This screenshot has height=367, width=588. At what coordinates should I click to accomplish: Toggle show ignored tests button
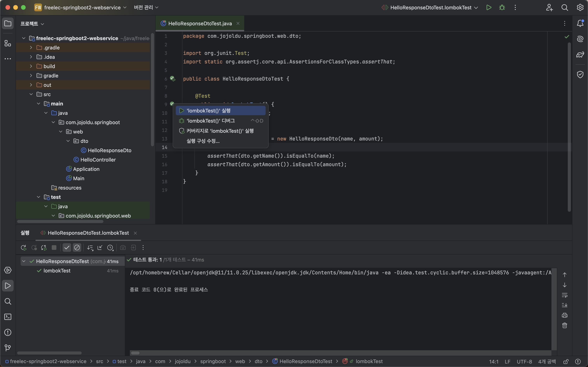click(77, 248)
